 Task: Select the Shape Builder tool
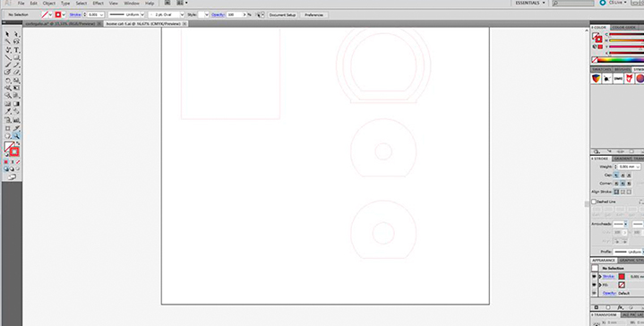(x=7, y=96)
